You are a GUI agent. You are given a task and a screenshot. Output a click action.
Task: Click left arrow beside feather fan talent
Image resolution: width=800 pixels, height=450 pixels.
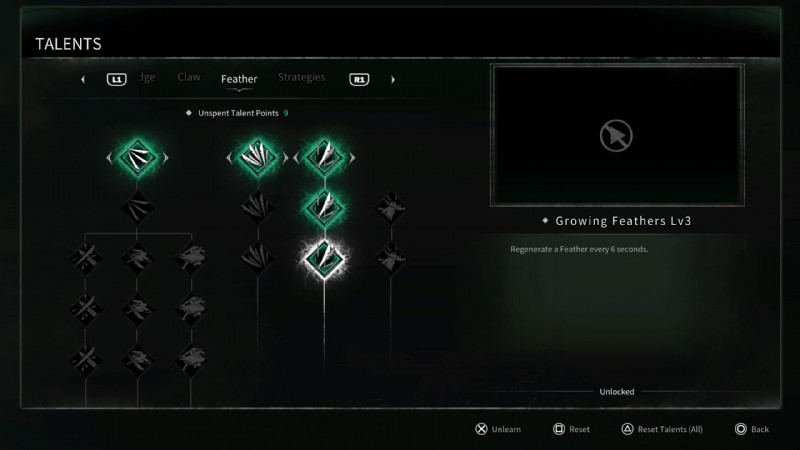pyautogui.click(x=229, y=158)
